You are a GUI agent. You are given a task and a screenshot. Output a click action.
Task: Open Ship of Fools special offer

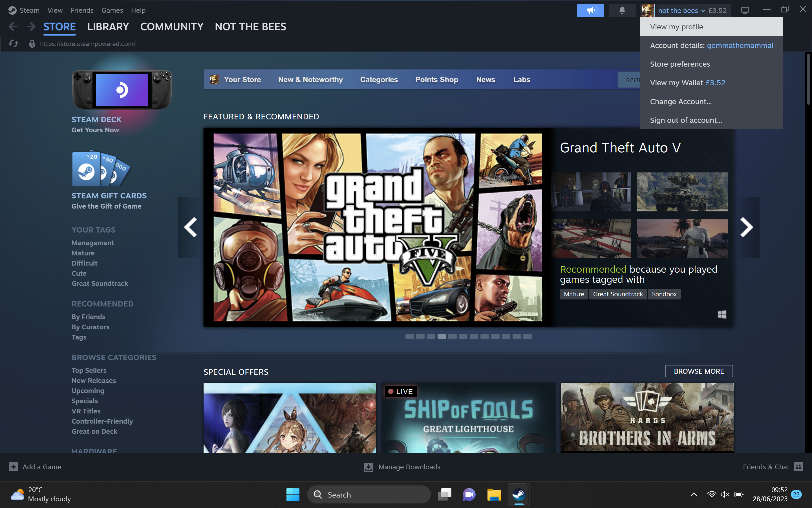(x=468, y=418)
